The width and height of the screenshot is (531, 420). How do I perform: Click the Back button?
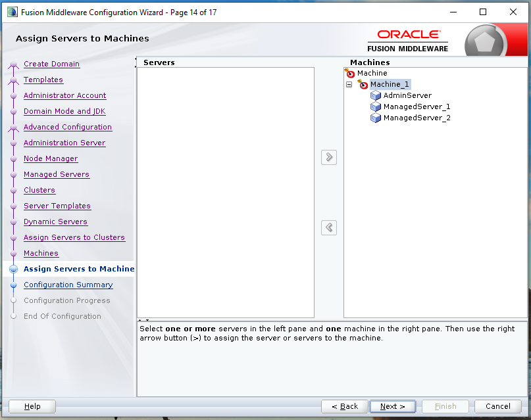click(344, 406)
